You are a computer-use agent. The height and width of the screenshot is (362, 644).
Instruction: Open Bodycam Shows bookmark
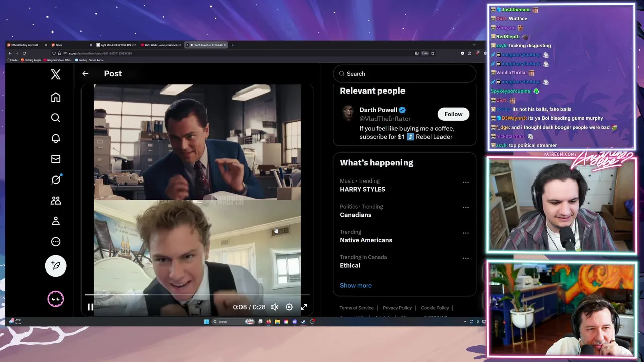coord(59,60)
